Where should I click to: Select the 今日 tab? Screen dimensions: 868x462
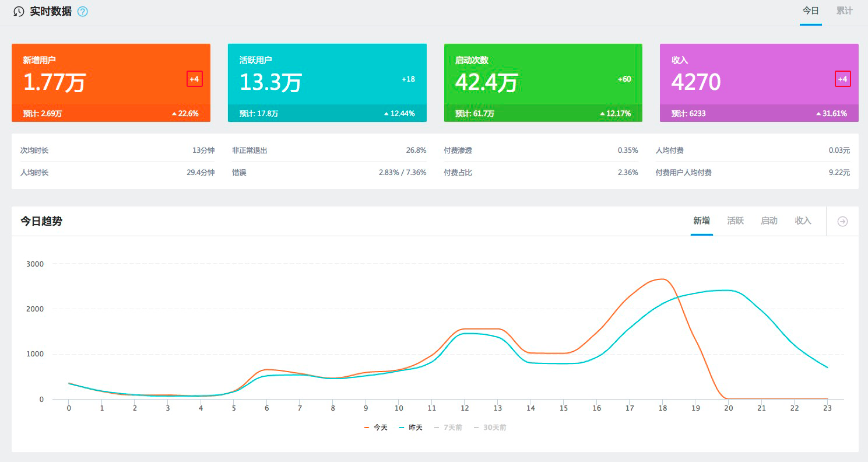[810, 11]
